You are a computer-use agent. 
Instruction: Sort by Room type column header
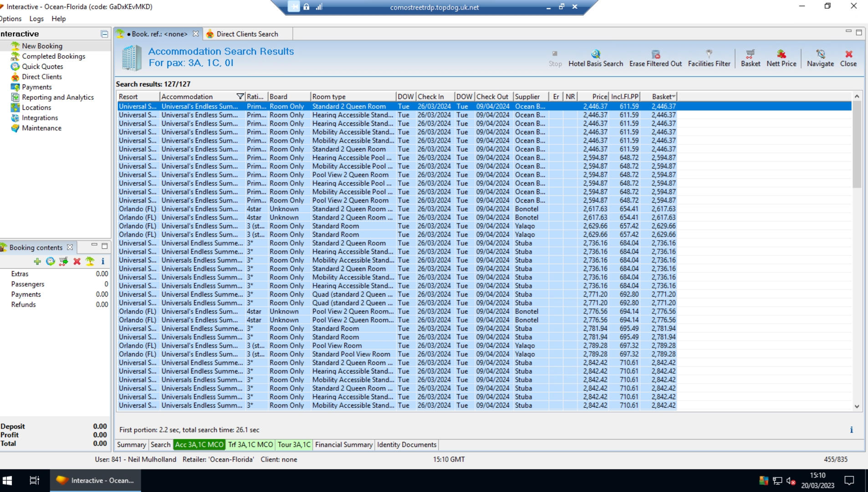(353, 97)
